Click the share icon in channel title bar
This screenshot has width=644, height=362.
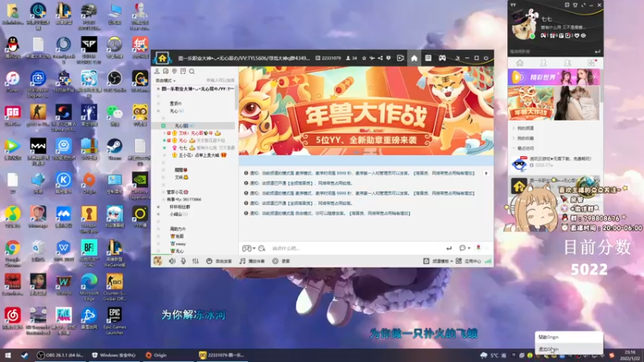pos(380,58)
